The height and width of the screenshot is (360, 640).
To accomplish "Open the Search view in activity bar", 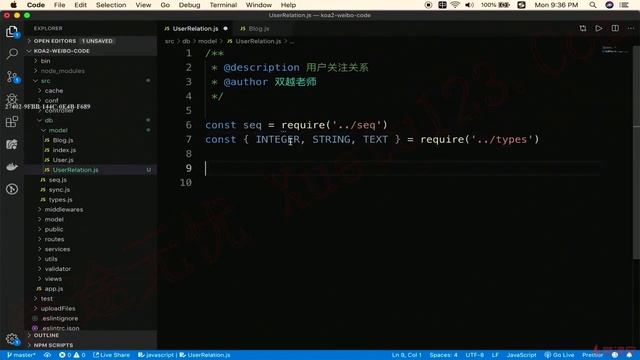I will (12, 53).
